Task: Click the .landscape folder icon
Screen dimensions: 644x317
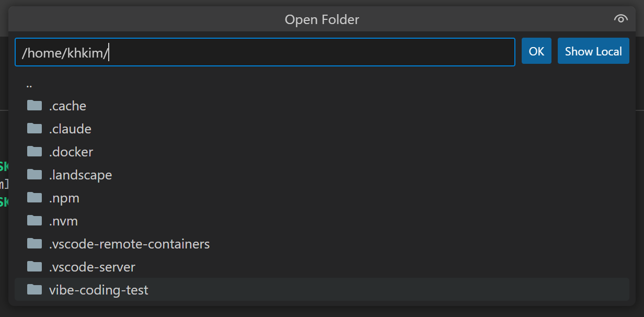Action: tap(34, 175)
